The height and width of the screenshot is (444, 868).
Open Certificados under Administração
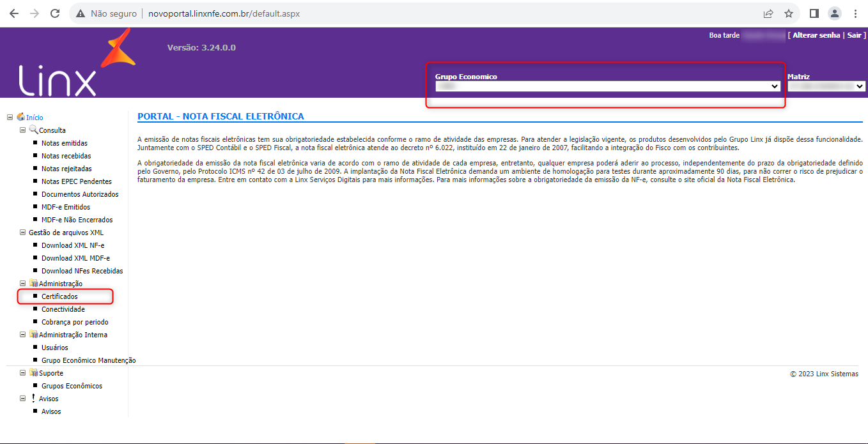click(x=59, y=296)
